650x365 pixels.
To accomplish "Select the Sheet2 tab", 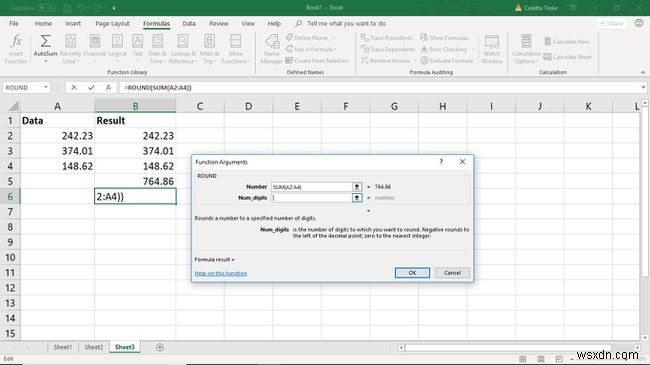I will [x=94, y=347].
